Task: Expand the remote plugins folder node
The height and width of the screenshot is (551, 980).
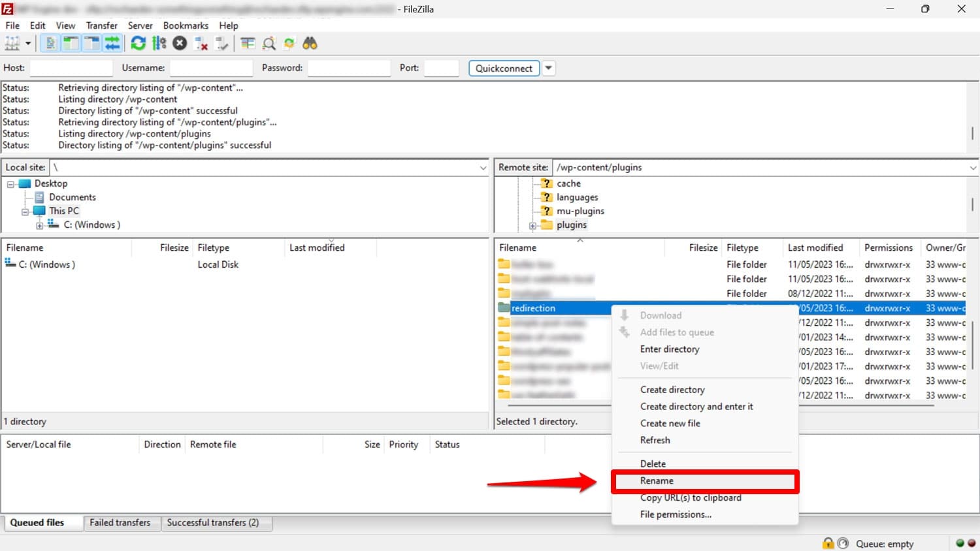Action: pos(532,226)
